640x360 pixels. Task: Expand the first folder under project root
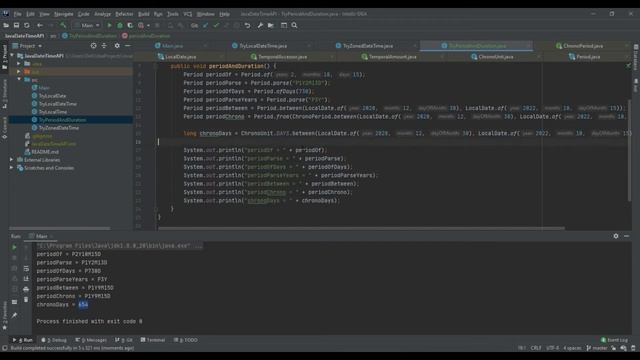(19, 64)
